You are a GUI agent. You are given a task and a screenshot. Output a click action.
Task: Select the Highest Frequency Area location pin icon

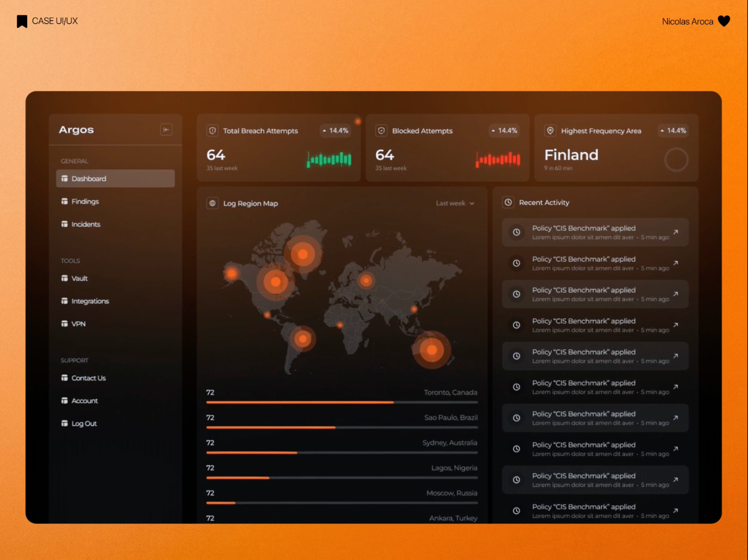(x=550, y=131)
